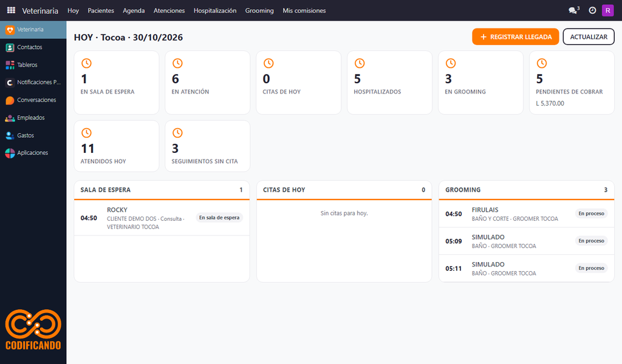Open the purple user avatar R menu

pyautogui.click(x=607, y=10)
